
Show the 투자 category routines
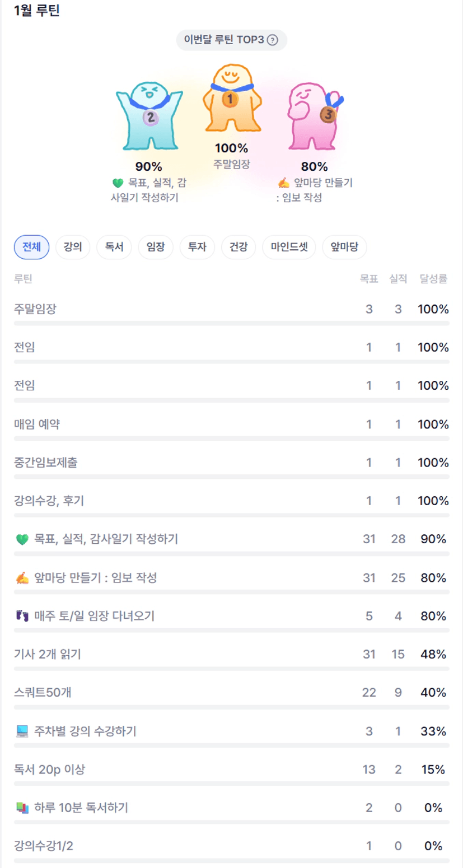[197, 247]
